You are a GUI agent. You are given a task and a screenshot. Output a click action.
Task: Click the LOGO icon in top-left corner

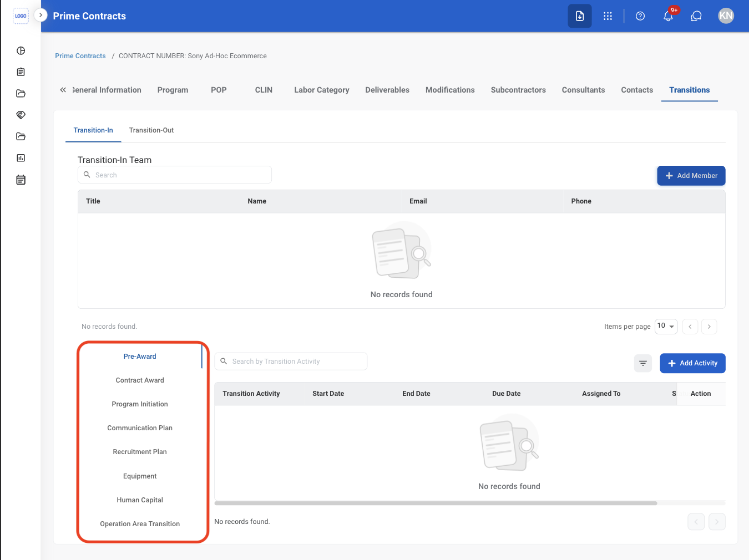click(x=21, y=16)
